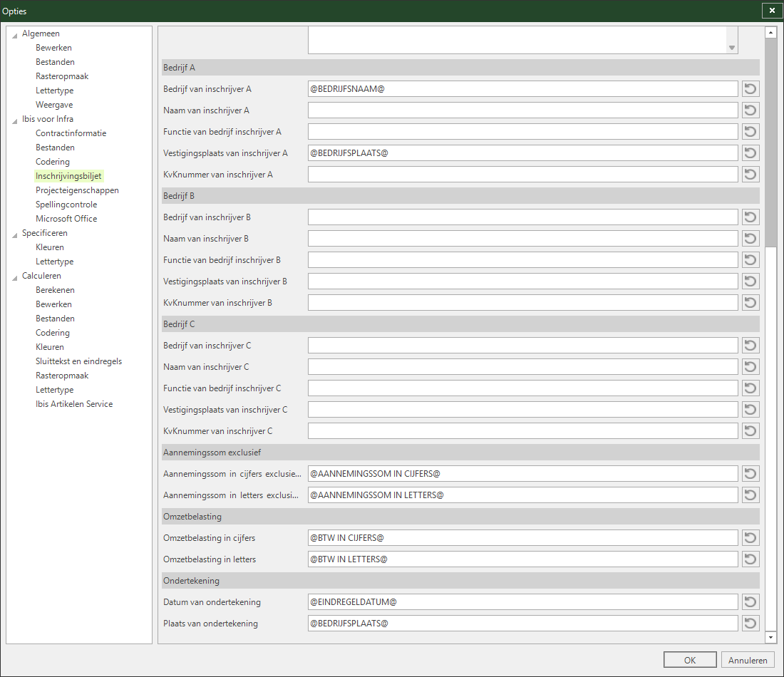Select Projecteigenschappen in the options tree

pyautogui.click(x=77, y=190)
